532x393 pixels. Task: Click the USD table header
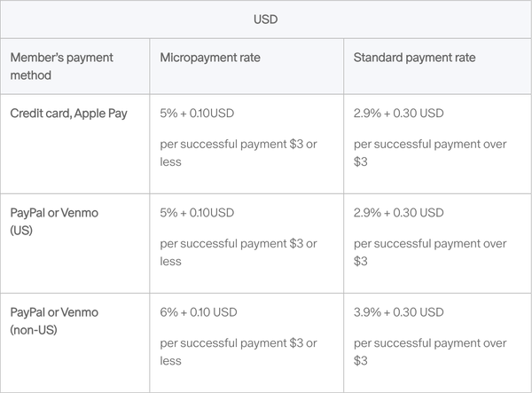(265, 19)
